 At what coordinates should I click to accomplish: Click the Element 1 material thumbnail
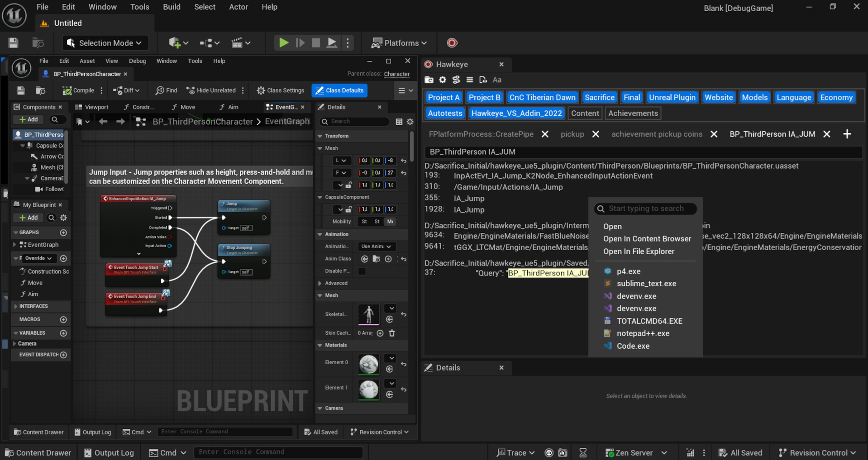tap(368, 389)
